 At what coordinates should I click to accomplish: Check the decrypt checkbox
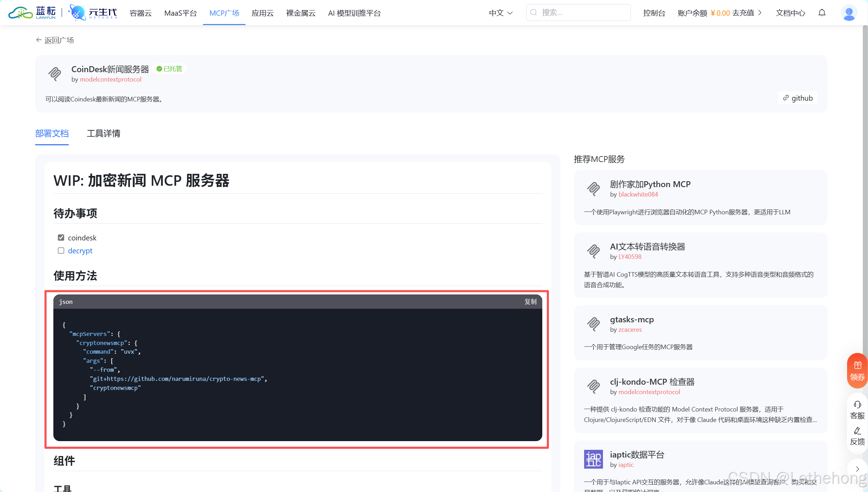[x=61, y=250]
